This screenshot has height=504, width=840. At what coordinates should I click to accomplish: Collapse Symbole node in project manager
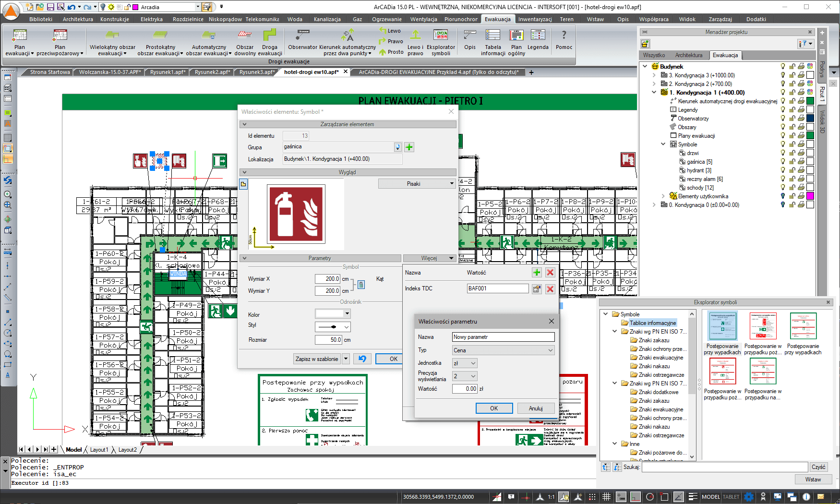pos(663,144)
